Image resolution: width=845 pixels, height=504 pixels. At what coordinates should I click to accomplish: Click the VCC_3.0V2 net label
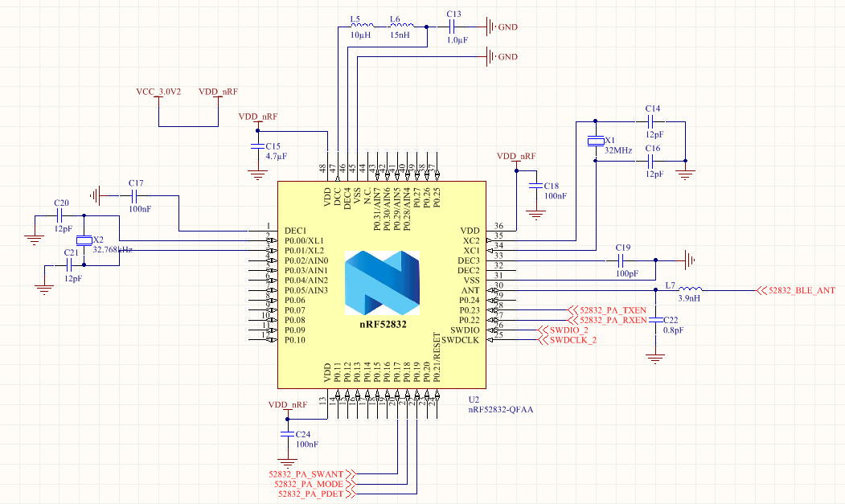click(158, 92)
